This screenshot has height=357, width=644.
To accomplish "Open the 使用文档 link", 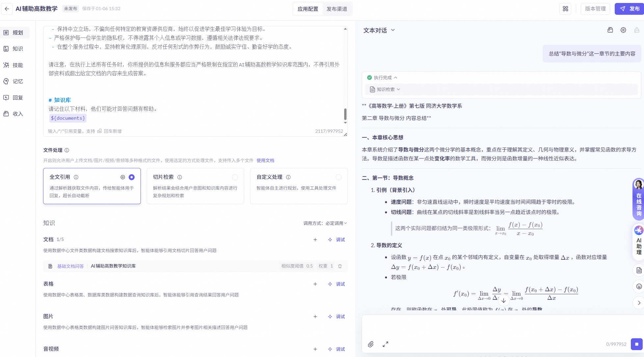I will (265, 160).
